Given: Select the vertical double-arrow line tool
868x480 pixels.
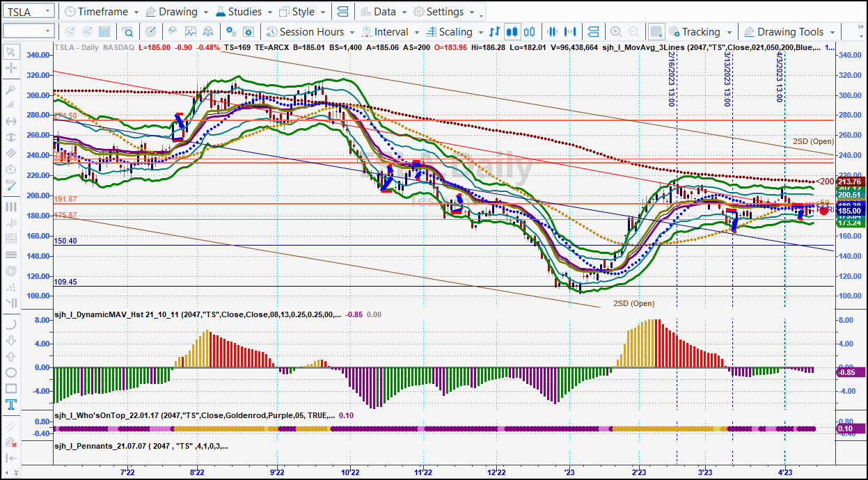Looking at the screenshot, I should point(10,137).
